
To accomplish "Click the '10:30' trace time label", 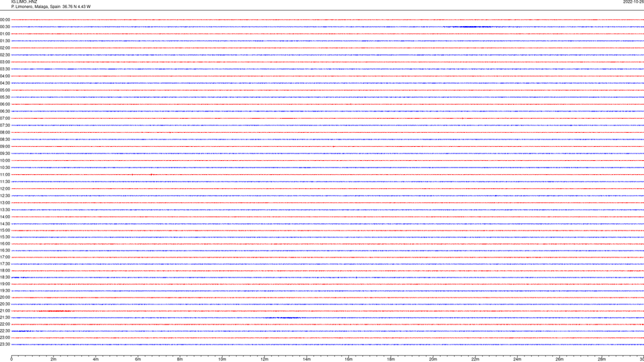I will tap(5, 168).
